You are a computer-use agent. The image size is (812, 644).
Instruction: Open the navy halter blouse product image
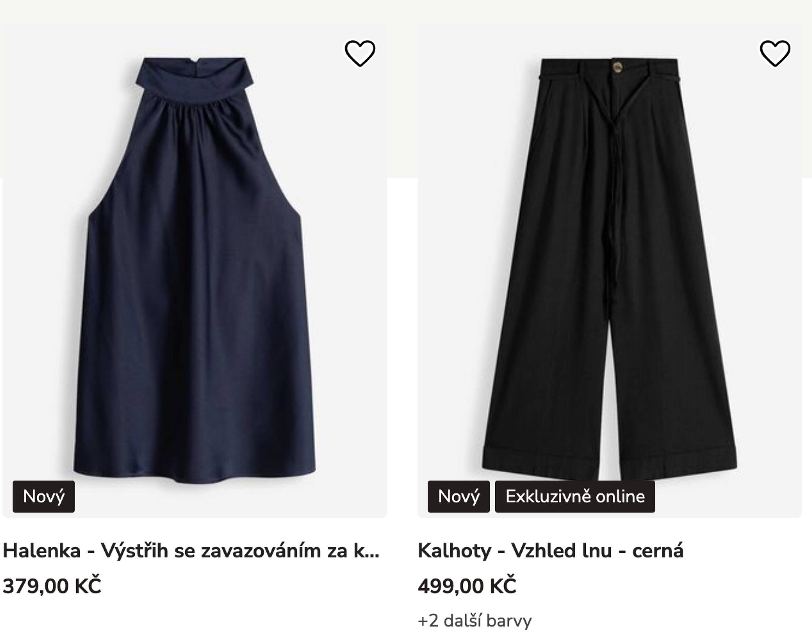tap(194, 271)
